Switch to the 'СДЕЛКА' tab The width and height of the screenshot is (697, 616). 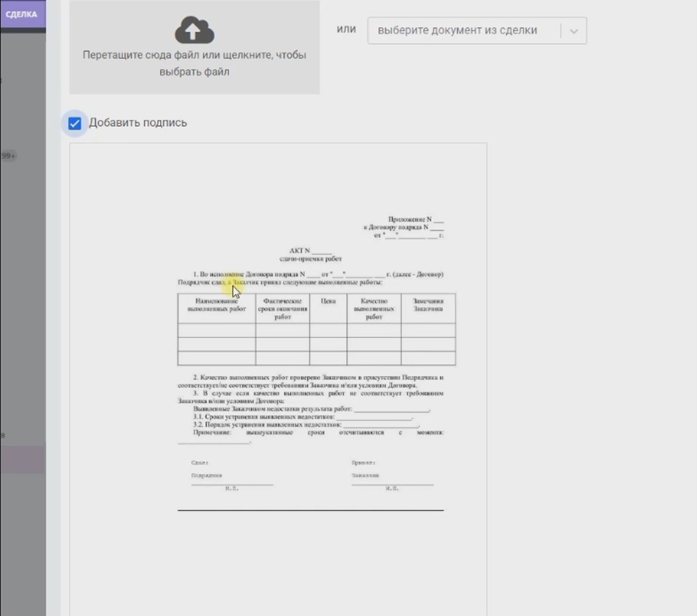click(x=21, y=14)
